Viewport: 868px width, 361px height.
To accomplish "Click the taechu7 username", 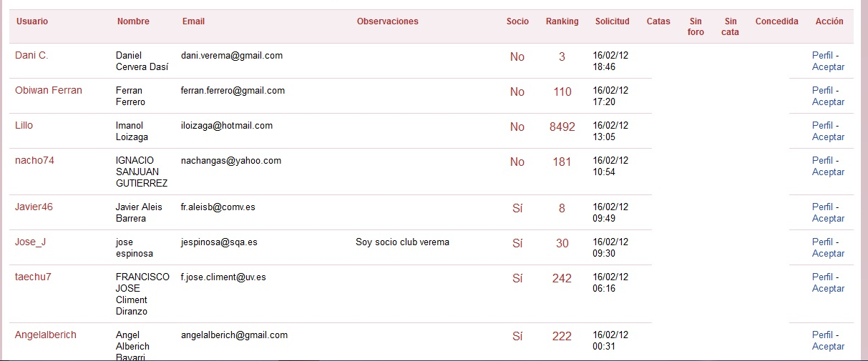I will click(x=33, y=277).
